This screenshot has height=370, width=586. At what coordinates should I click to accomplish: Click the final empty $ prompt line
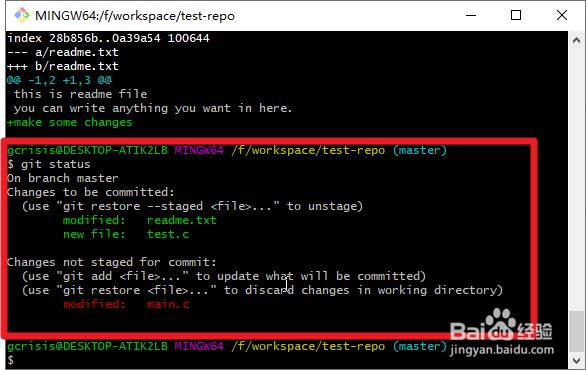10,360
